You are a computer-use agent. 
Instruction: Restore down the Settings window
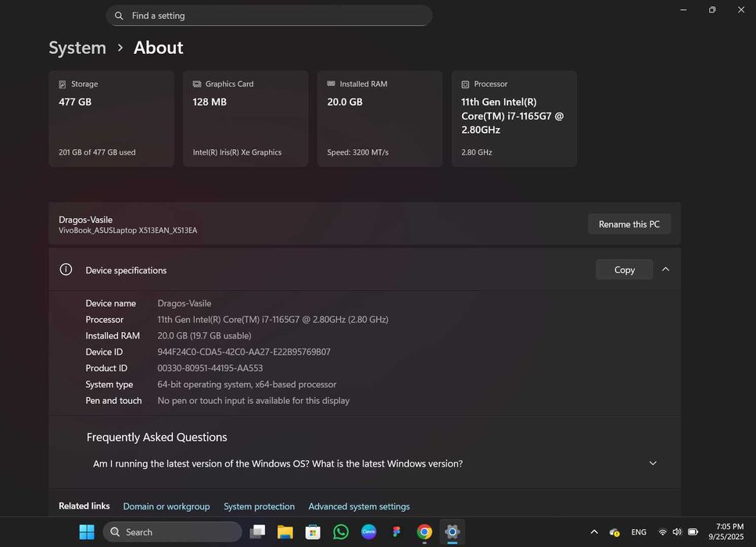[x=712, y=9]
